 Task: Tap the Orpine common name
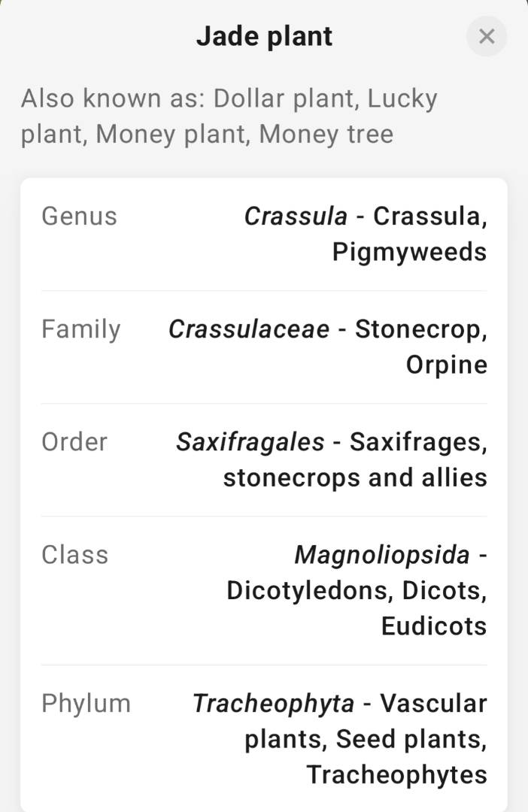coord(446,365)
